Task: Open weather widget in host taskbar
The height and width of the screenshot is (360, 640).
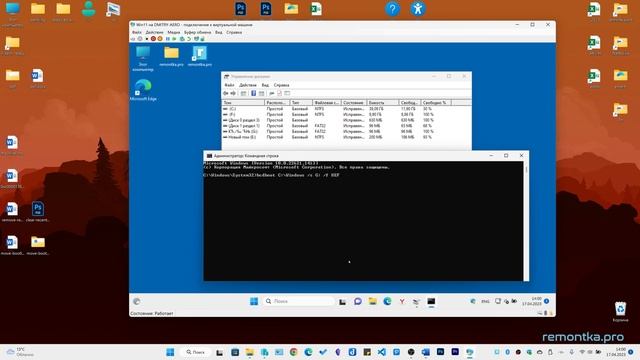Action: click(x=20, y=352)
